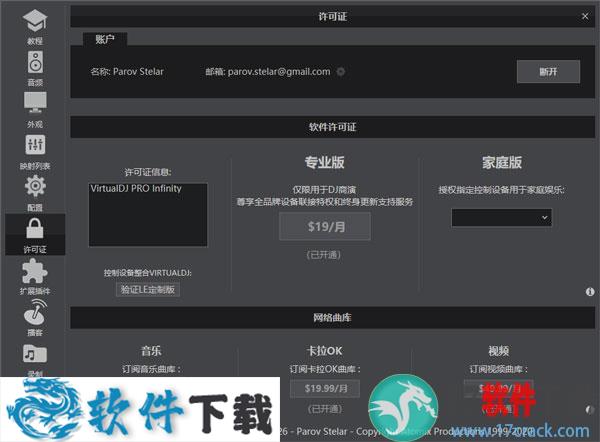Click the gear icon next to the email

[341, 72]
